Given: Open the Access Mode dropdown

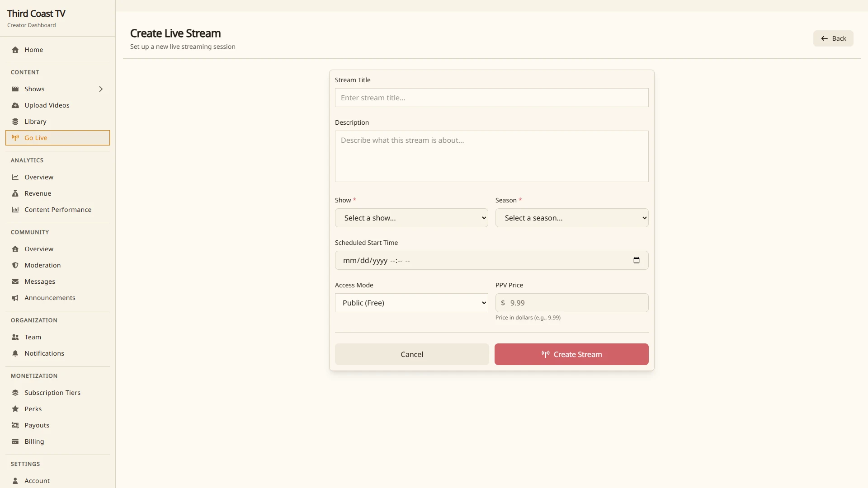Looking at the screenshot, I should pos(411,303).
